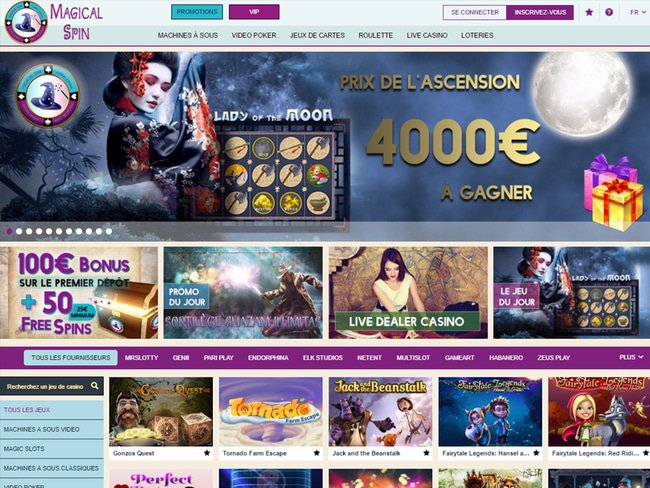Open the Live Dealer Casino banner
The image size is (650, 488).
(x=408, y=293)
